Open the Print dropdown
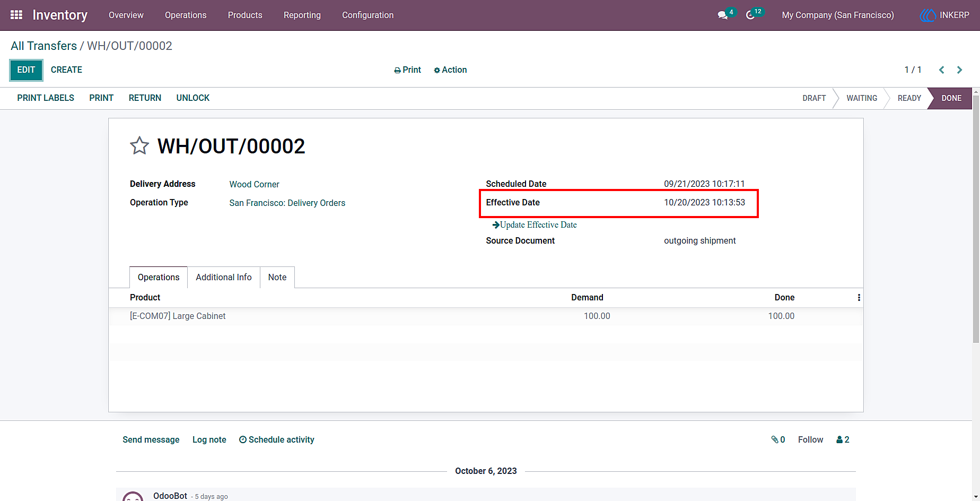 (407, 70)
